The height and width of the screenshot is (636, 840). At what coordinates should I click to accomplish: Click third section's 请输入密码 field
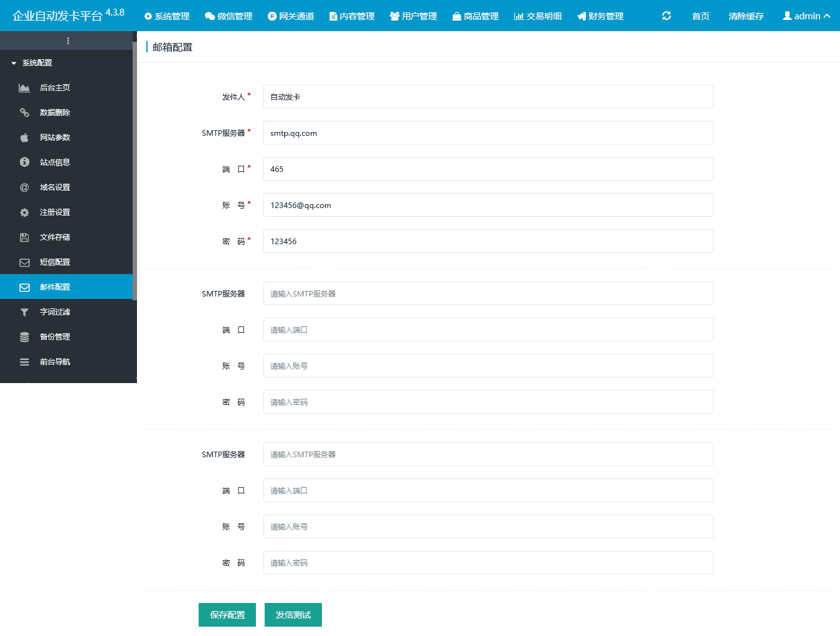[488, 562]
